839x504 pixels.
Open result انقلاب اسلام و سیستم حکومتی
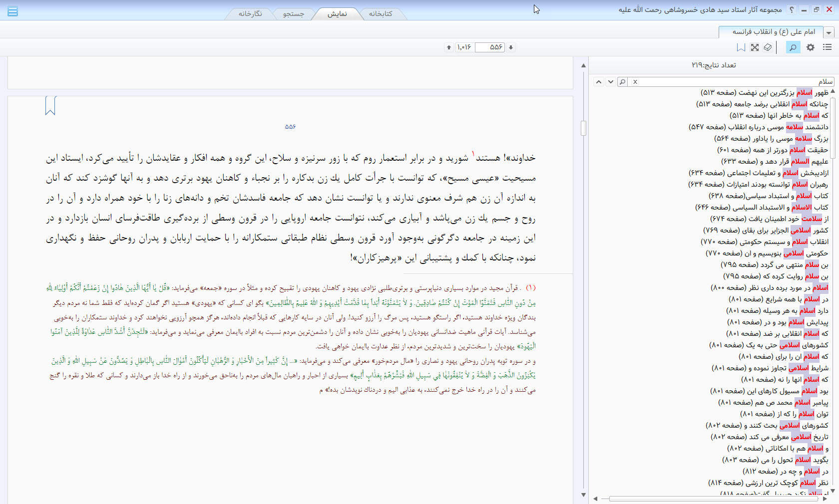click(765, 242)
